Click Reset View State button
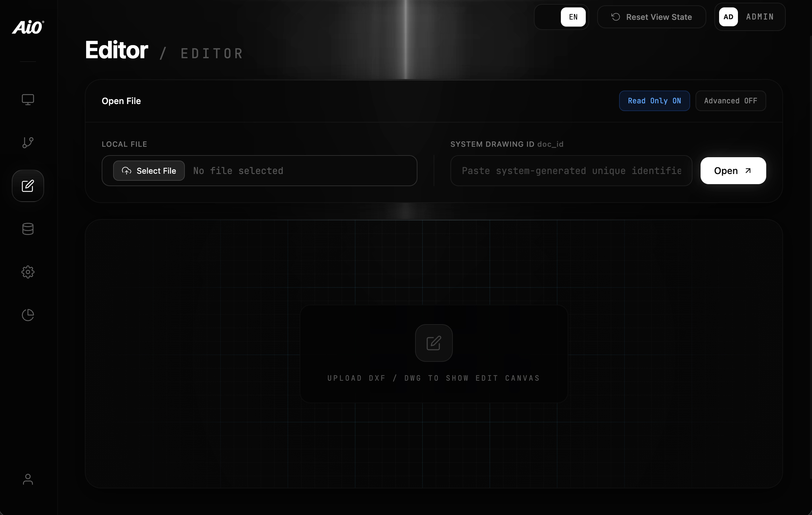The image size is (812, 515). 651,17
